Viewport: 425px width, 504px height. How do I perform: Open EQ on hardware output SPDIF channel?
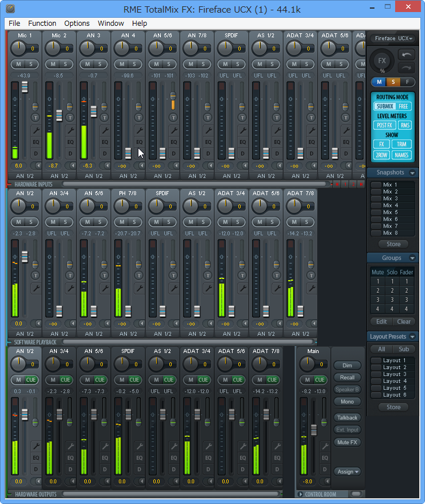click(139, 458)
